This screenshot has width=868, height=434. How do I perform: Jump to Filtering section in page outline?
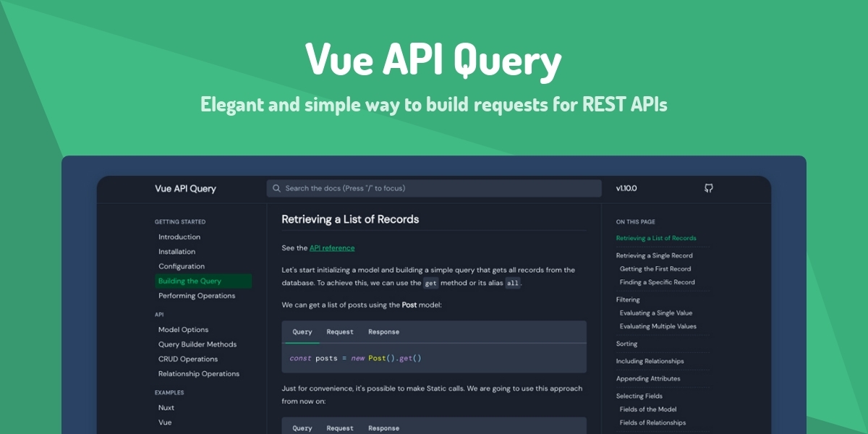pyautogui.click(x=628, y=299)
